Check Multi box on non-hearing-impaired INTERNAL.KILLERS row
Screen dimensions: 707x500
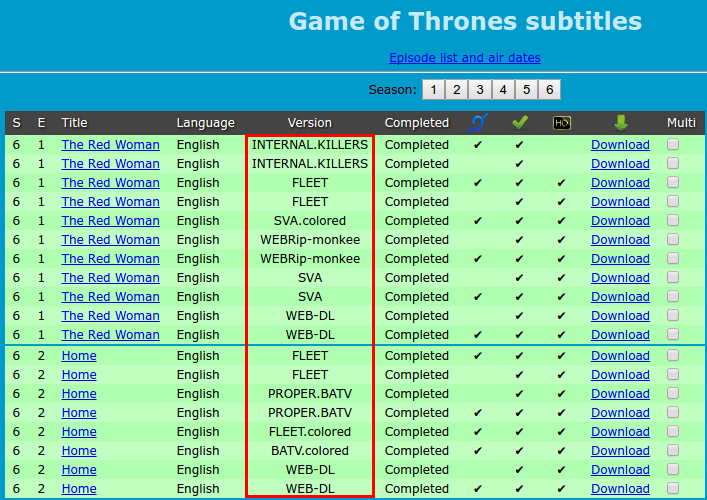pos(673,163)
